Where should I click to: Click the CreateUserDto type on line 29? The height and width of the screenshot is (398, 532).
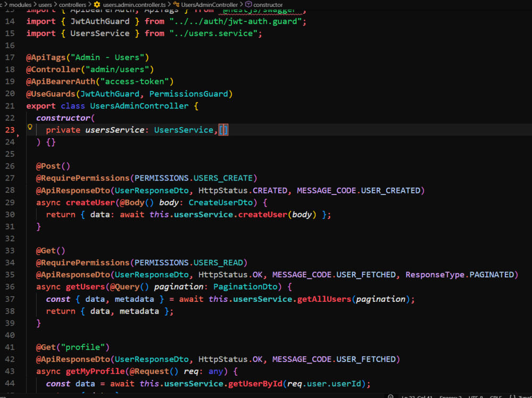pos(221,202)
